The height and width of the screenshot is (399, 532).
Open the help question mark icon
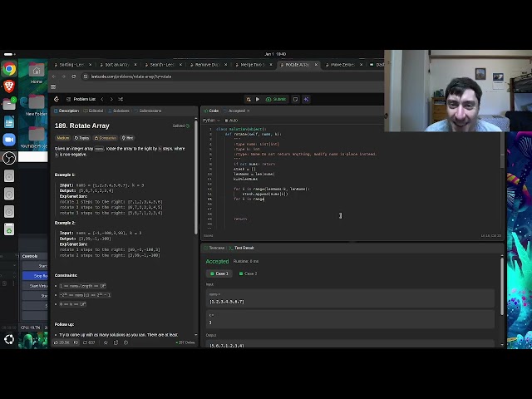[126, 342]
